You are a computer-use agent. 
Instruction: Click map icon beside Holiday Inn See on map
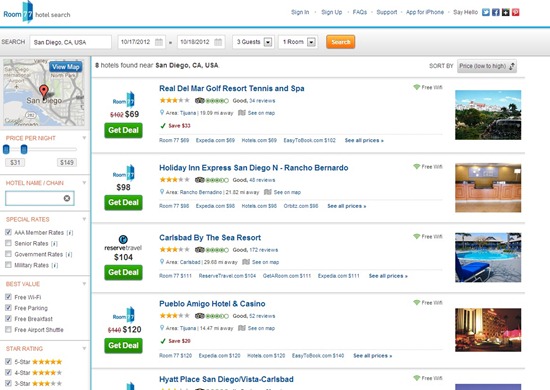point(268,192)
